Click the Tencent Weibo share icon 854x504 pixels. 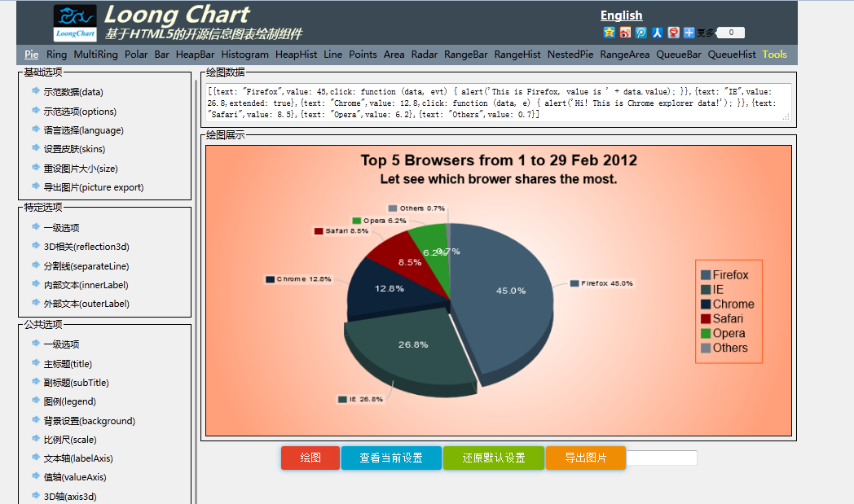click(641, 33)
